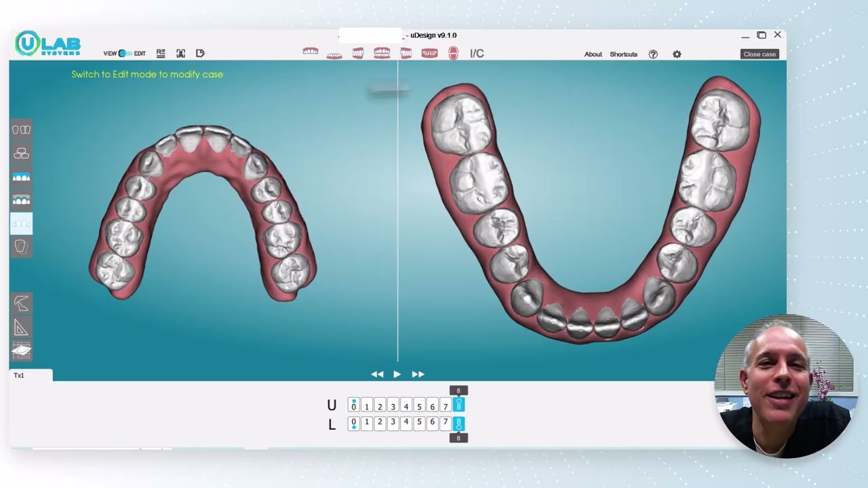
Task: Open the Shortcuts menu
Action: 623,54
